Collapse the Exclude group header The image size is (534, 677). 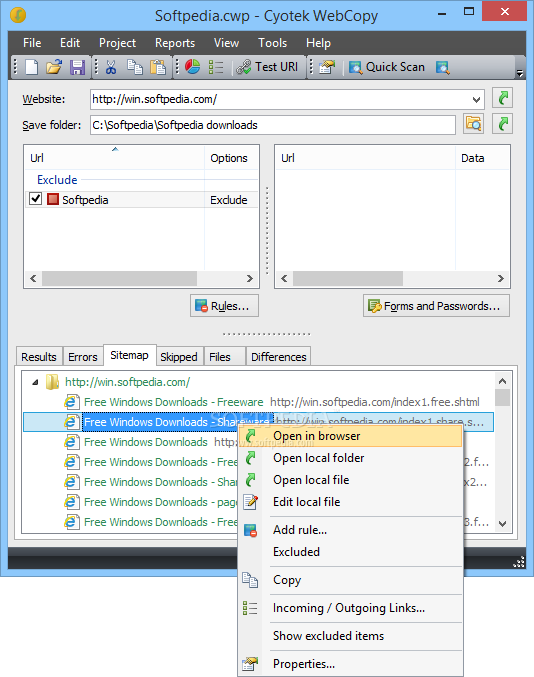[57, 180]
